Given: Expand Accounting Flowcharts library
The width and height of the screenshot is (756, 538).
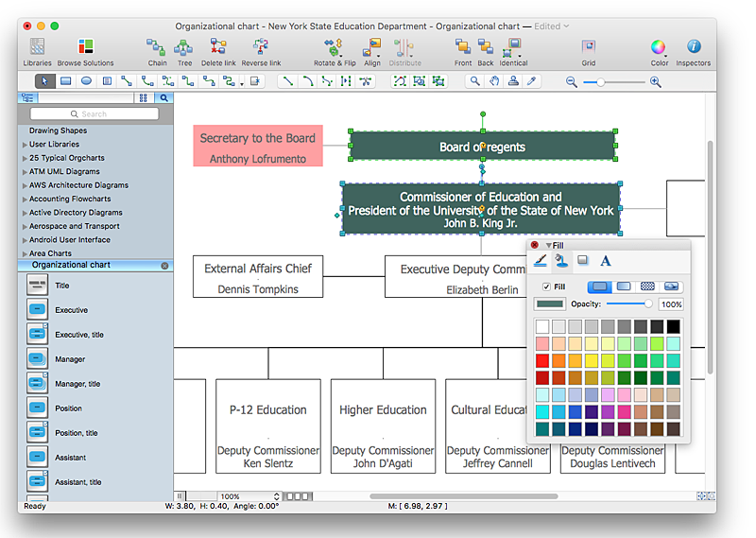Looking at the screenshot, I should pyautogui.click(x=25, y=199).
